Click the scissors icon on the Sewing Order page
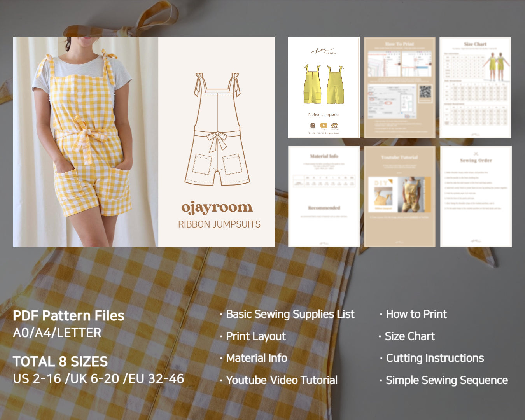 pos(476,154)
